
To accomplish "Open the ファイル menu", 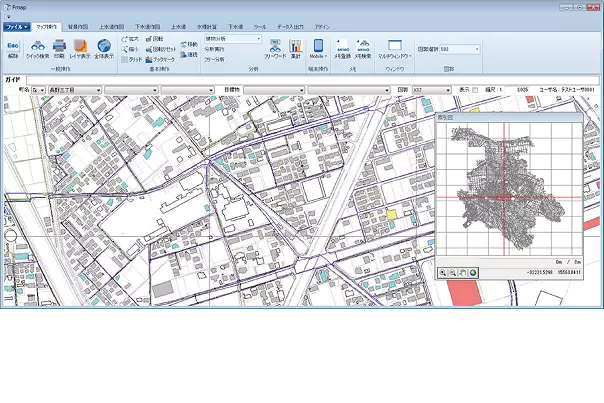I will [16, 27].
